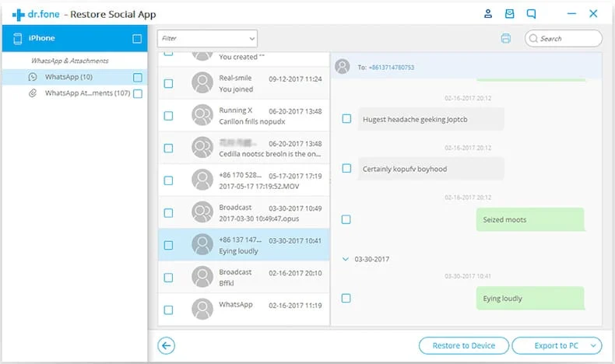The height and width of the screenshot is (364, 615).
Task: Click the Certainly kopufv boyhood message bubble
Action: tap(430, 169)
